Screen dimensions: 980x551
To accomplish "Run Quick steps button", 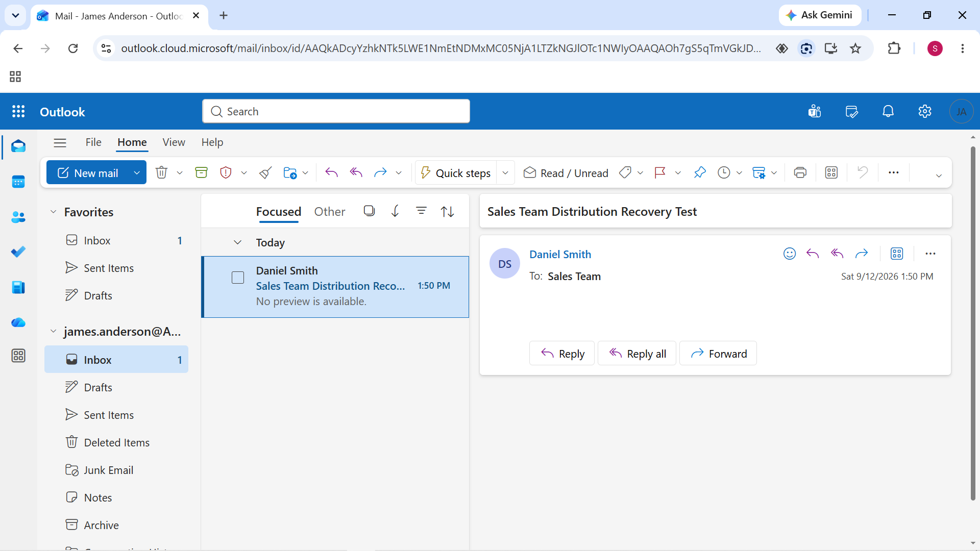I will tap(455, 173).
